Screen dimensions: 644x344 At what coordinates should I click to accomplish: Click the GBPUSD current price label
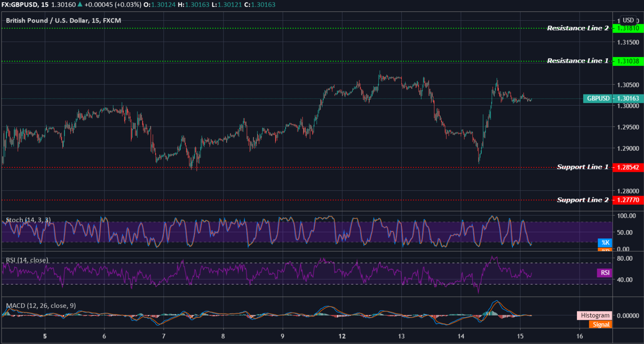598,98
